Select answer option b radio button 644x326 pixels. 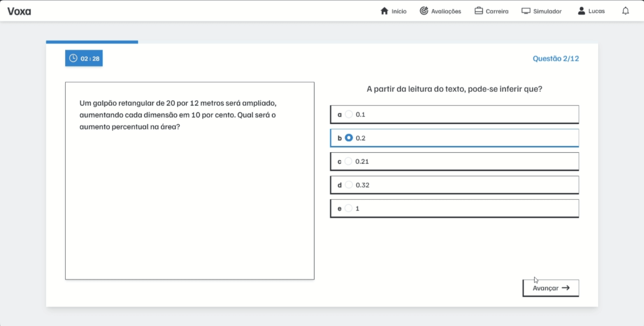[x=349, y=138]
